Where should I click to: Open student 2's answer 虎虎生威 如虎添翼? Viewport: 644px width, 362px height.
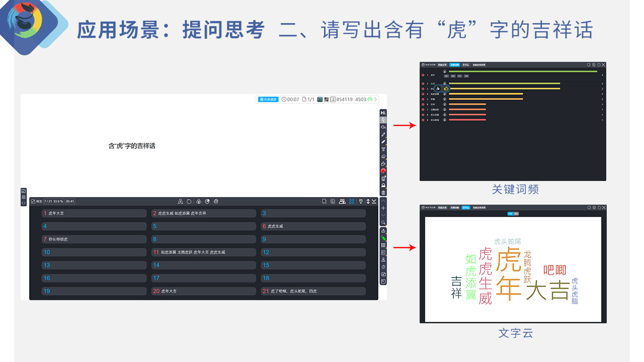coord(204,213)
